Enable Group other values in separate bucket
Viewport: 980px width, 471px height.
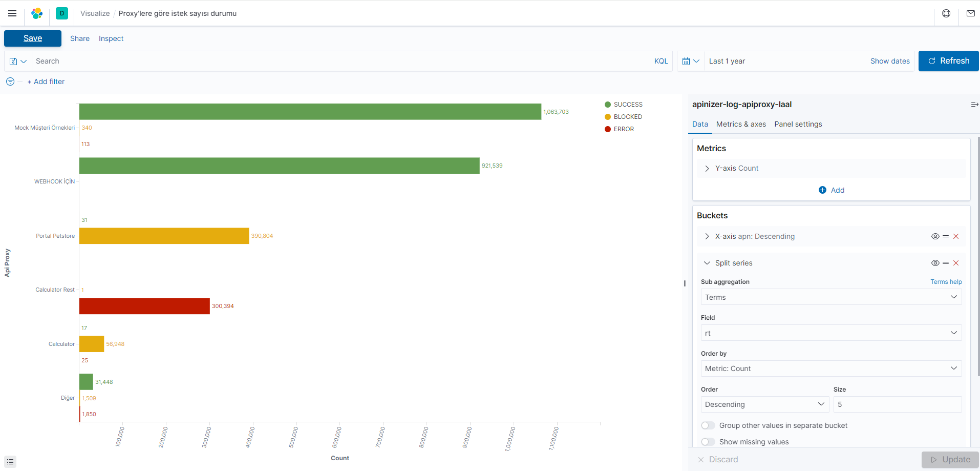(x=708, y=425)
